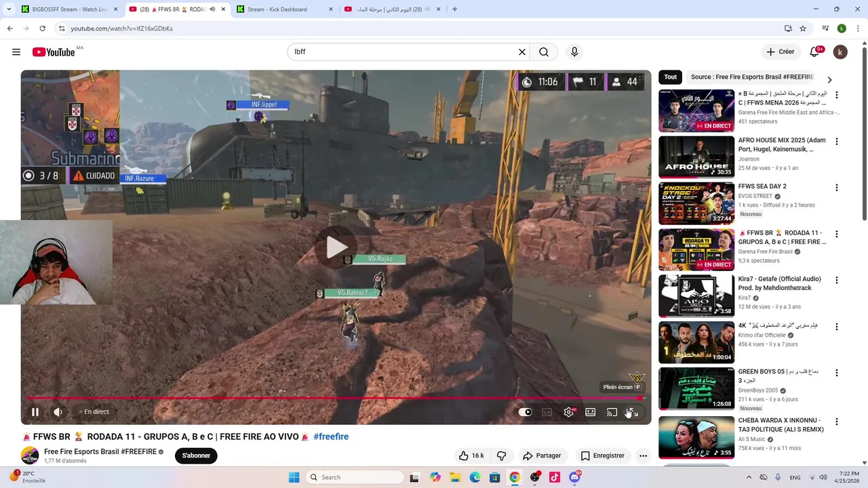The image size is (868, 488).
Task: Reload the current page
Action: (x=42, y=28)
